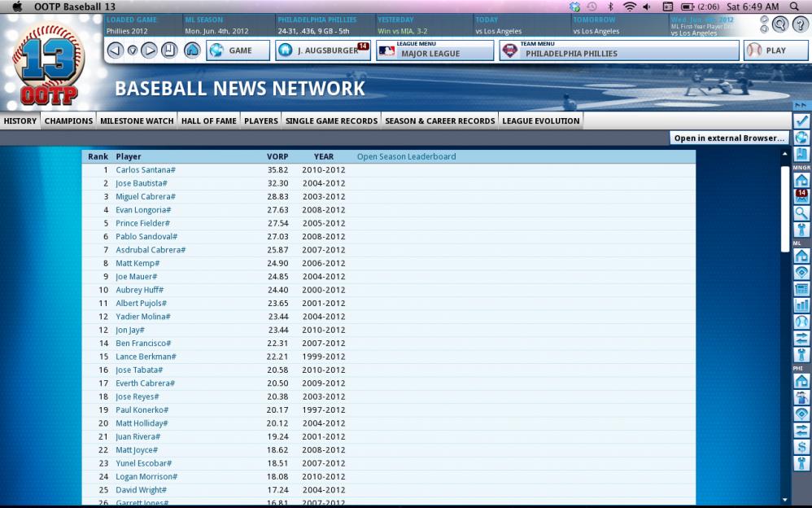Open the Major League menu dropdown
The width and height of the screenshot is (812, 508).
pos(434,50)
